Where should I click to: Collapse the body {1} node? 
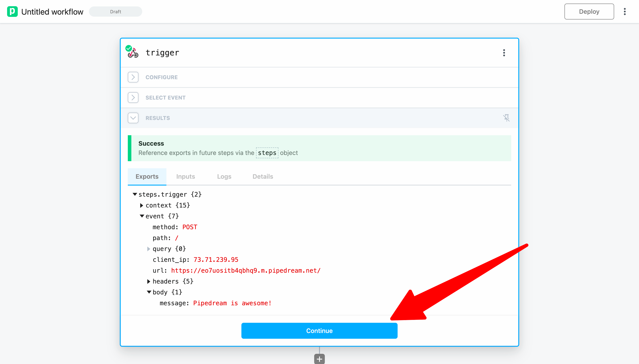point(149,292)
